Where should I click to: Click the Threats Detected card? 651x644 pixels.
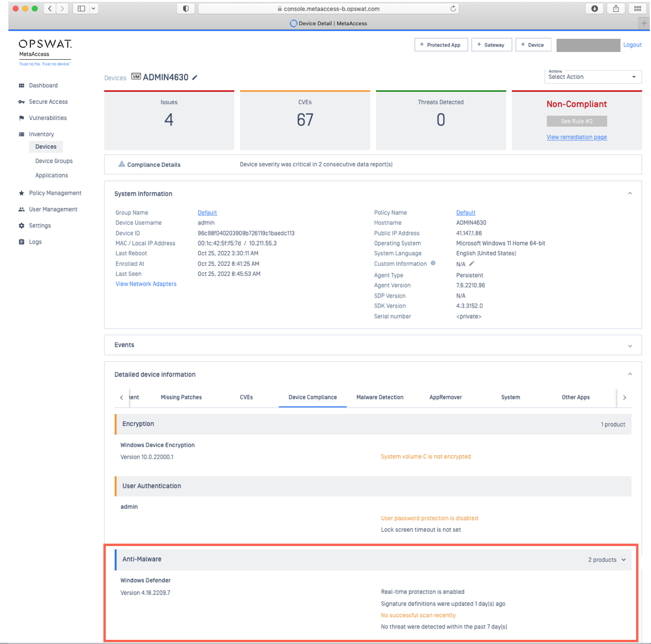click(x=441, y=120)
